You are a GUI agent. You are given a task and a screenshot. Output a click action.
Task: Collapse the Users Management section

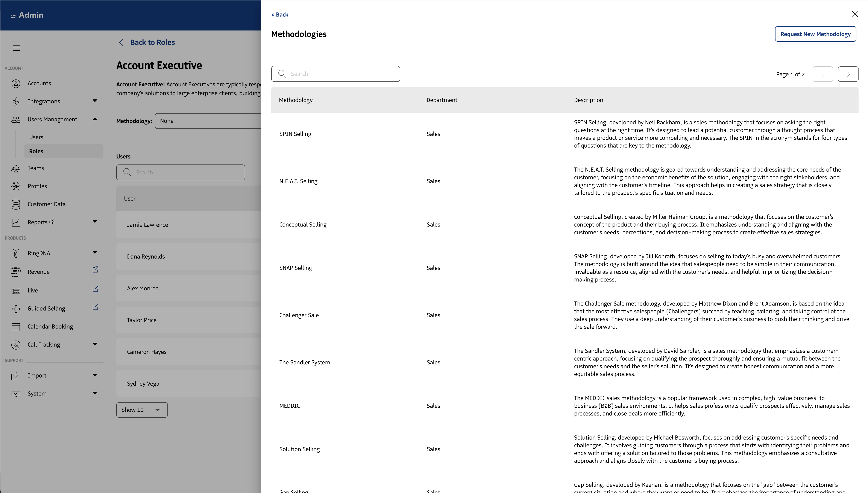[x=95, y=119]
